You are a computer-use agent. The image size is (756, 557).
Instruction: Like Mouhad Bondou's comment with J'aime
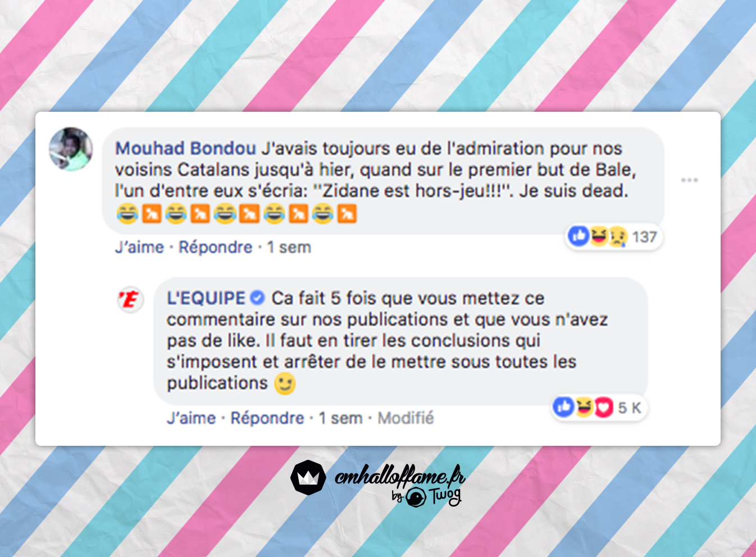(x=139, y=247)
